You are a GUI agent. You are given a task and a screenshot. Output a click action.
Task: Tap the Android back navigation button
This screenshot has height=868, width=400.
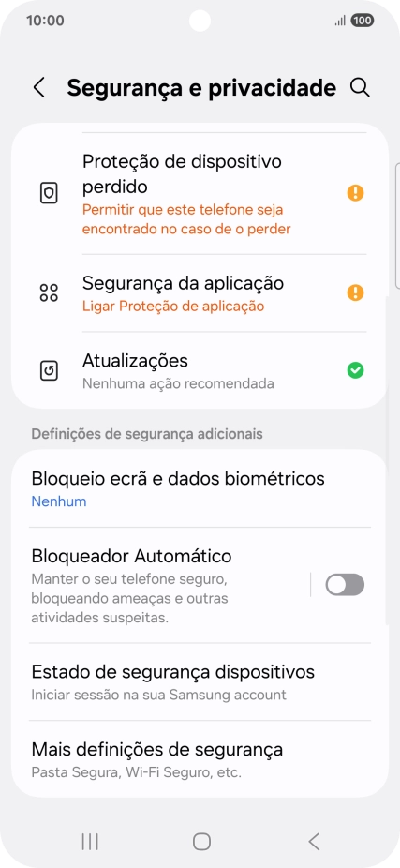pyautogui.click(x=314, y=842)
